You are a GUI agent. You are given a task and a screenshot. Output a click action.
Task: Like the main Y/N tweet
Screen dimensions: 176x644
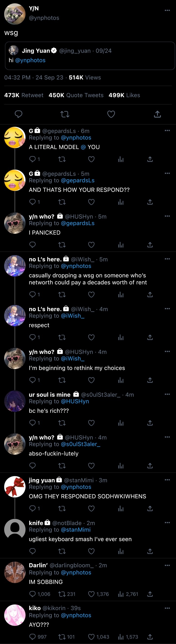tap(111, 114)
